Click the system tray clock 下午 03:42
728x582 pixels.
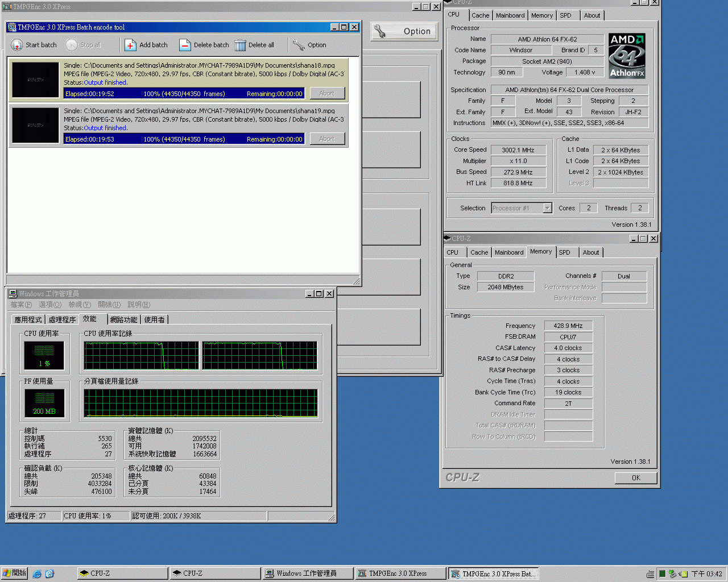[707, 574]
